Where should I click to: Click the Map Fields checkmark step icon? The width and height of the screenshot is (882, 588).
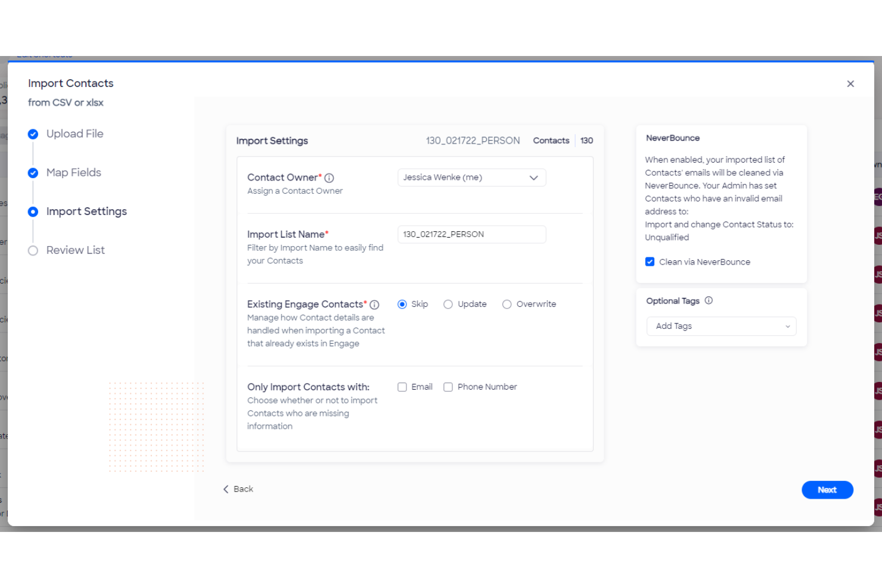tap(33, 173)
